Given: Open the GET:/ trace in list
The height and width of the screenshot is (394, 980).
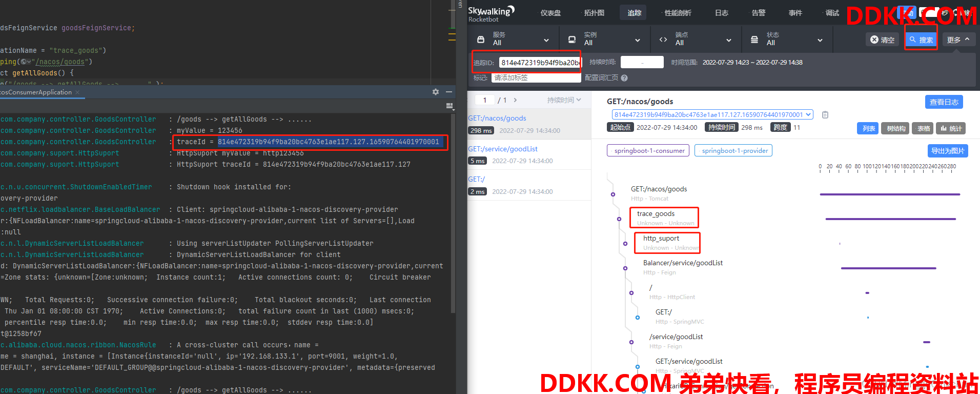Looking at the screenshot, I should 529,185.
